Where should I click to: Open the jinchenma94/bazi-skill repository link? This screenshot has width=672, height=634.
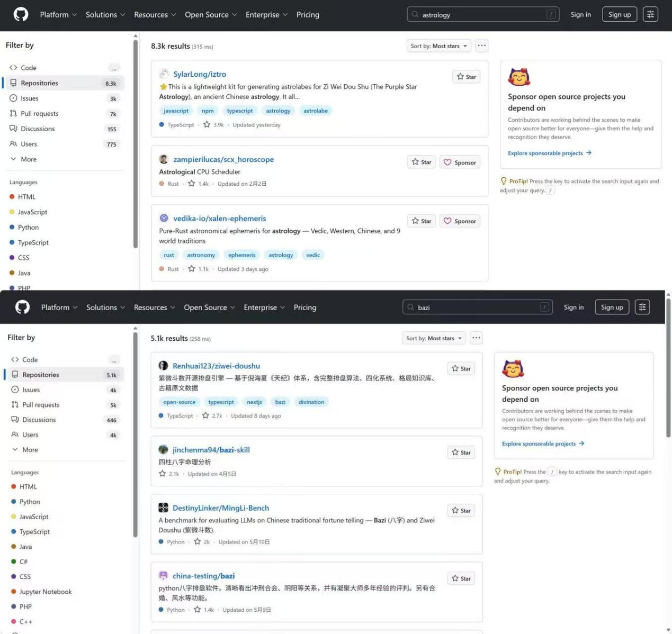pos(211,450)
